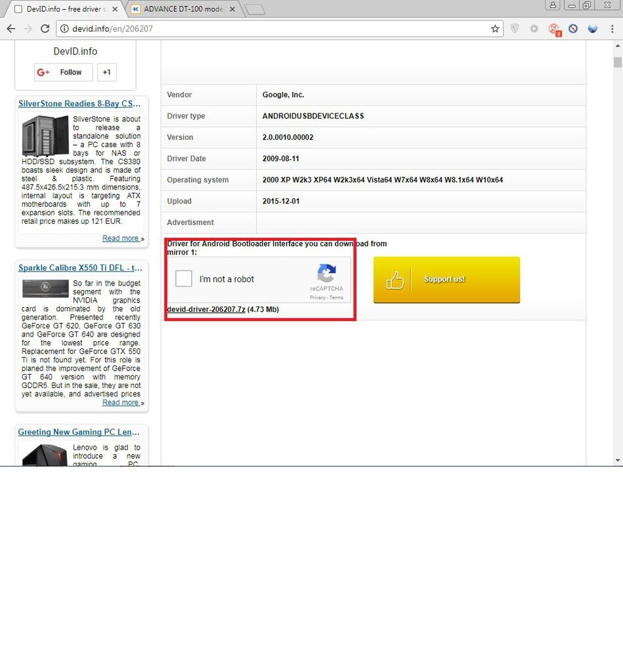
Task: Open the Chrome three-dot menu
Action: [612, 29]
